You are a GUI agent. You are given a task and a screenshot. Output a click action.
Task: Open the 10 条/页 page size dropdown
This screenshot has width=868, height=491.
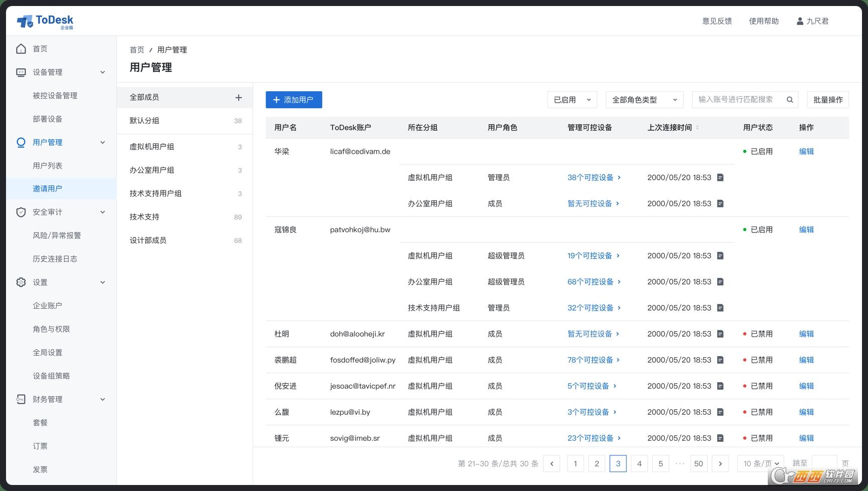761,463
